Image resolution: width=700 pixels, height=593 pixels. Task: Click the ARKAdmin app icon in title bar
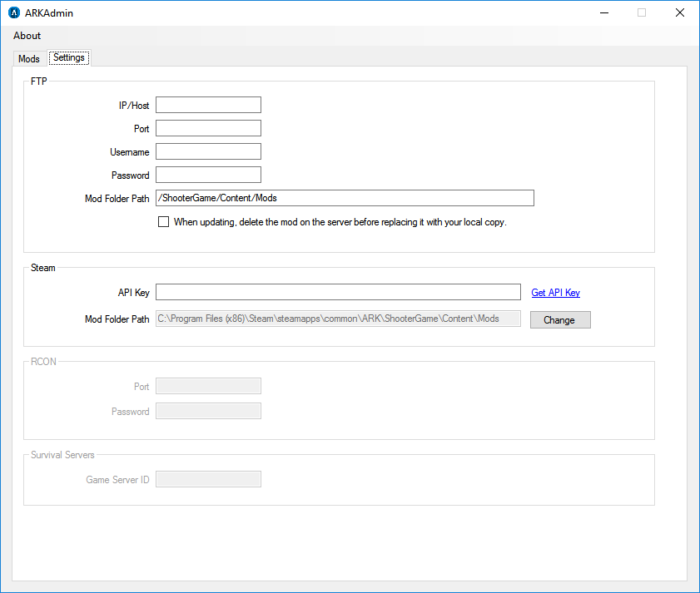click(14, 12)
